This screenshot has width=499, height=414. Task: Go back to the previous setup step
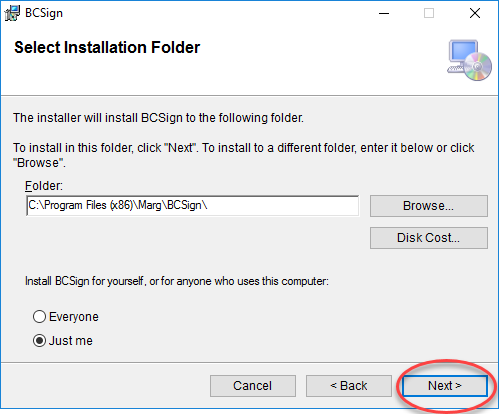(349, 386)
